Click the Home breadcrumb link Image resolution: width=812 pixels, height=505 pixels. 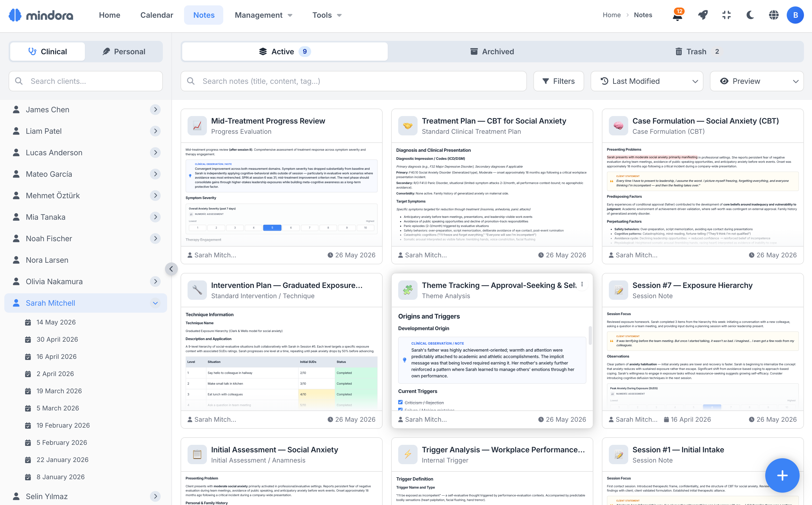pos(612,15)
